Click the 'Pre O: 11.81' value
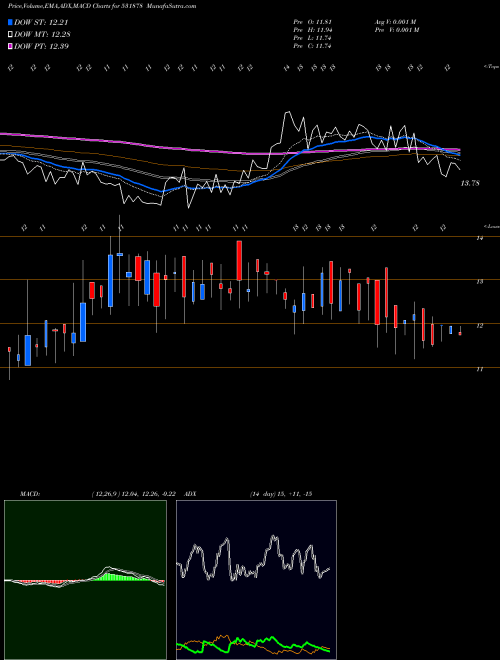Image resolution: width=500 pixels, height=660 pixels. (x=313, y=22)
